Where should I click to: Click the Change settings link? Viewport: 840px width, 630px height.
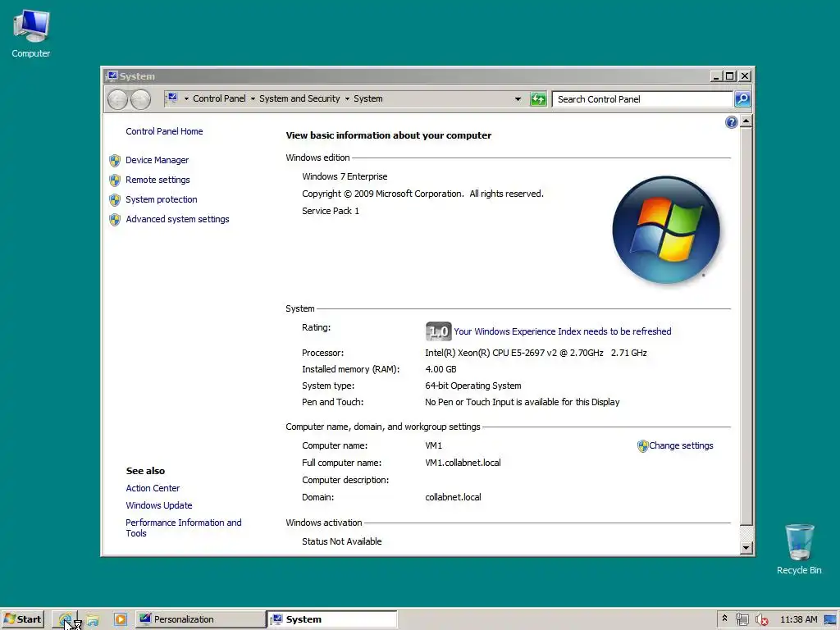pyautogui.click(x=681, y=445)
